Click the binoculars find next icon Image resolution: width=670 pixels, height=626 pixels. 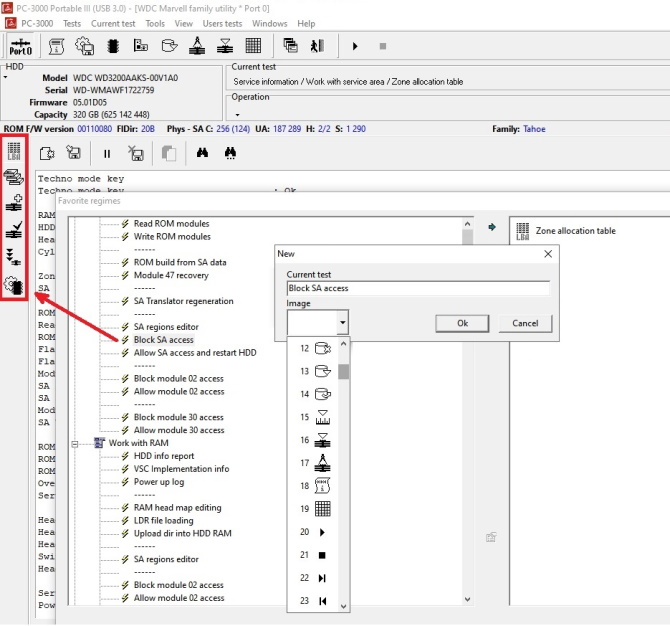[x=230, y=153]
